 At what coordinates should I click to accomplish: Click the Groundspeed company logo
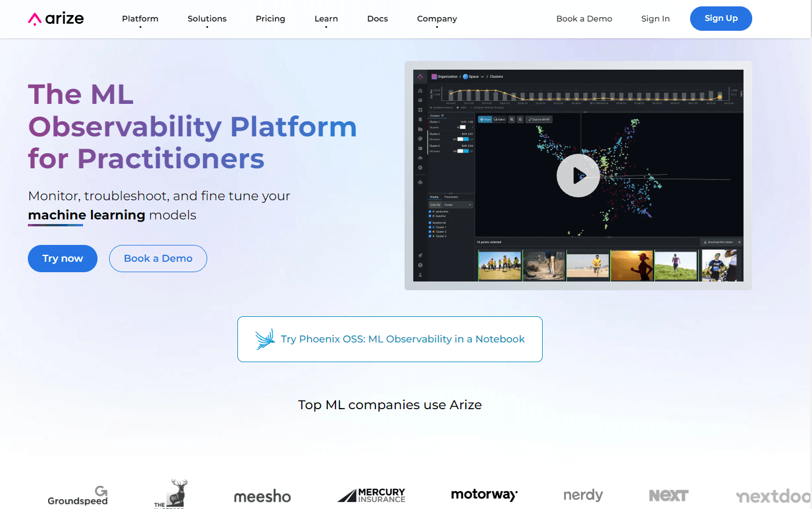pos(78,496)
